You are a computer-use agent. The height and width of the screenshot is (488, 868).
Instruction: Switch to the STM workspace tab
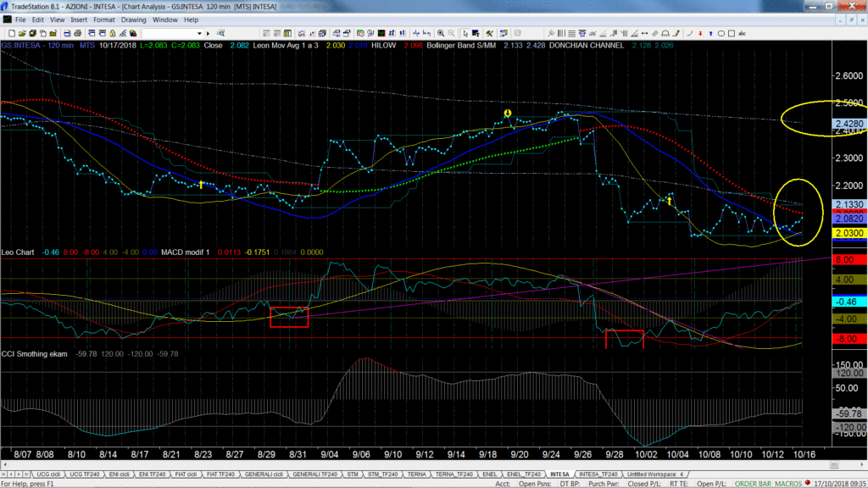pos(353,474)
